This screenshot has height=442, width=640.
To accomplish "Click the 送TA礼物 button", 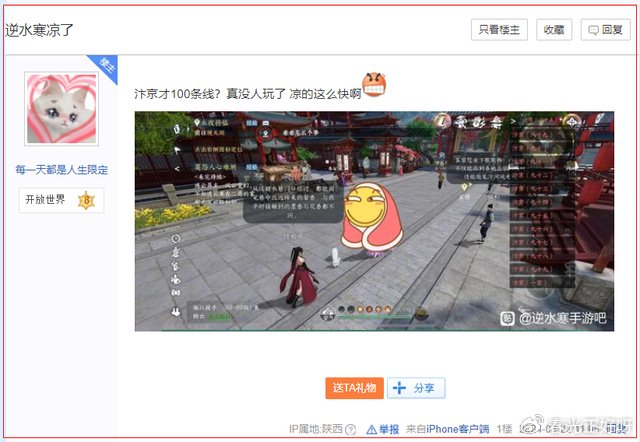I will [354, 388].
